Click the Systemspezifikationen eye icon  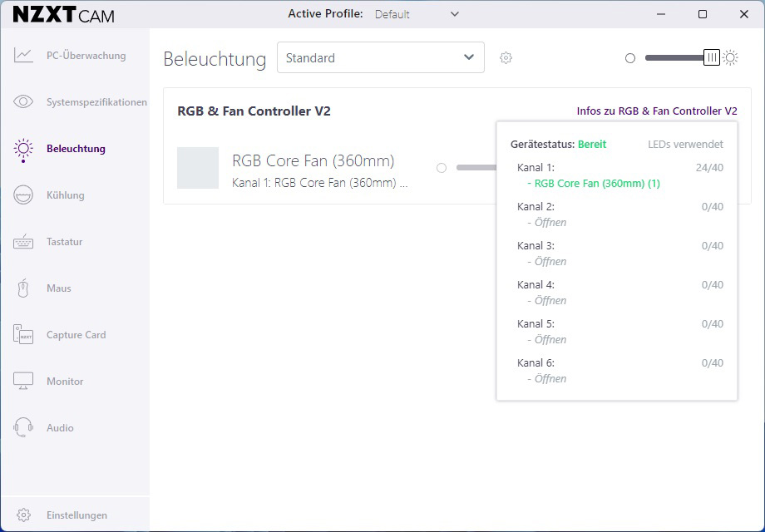click(23, 102)
